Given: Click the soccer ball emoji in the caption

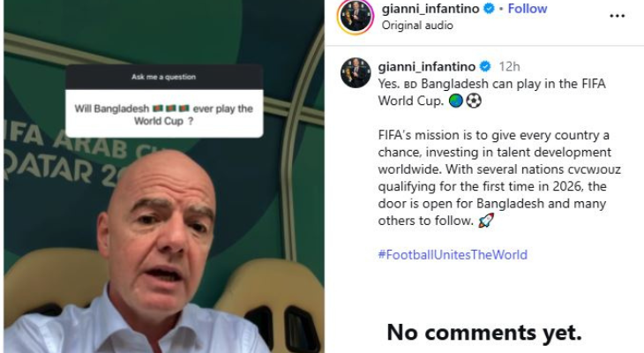Looking at the screenshot, I should 474,101.
